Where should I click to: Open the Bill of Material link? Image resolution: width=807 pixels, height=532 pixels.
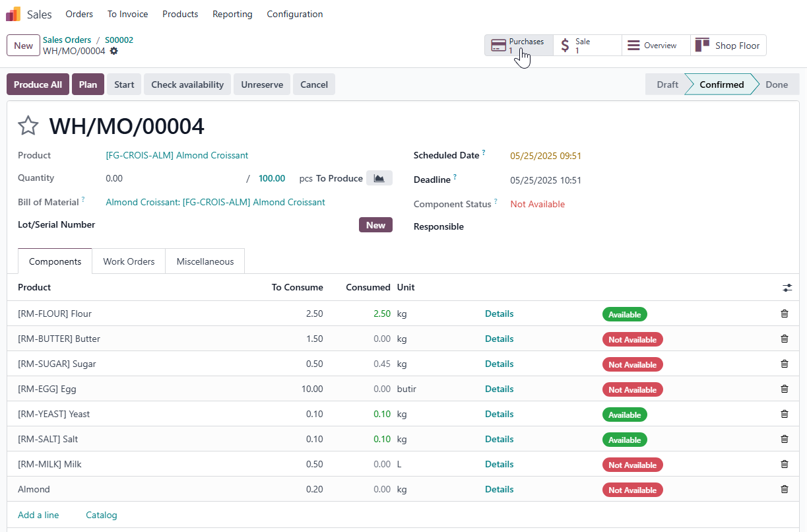(x=215, y=202)
